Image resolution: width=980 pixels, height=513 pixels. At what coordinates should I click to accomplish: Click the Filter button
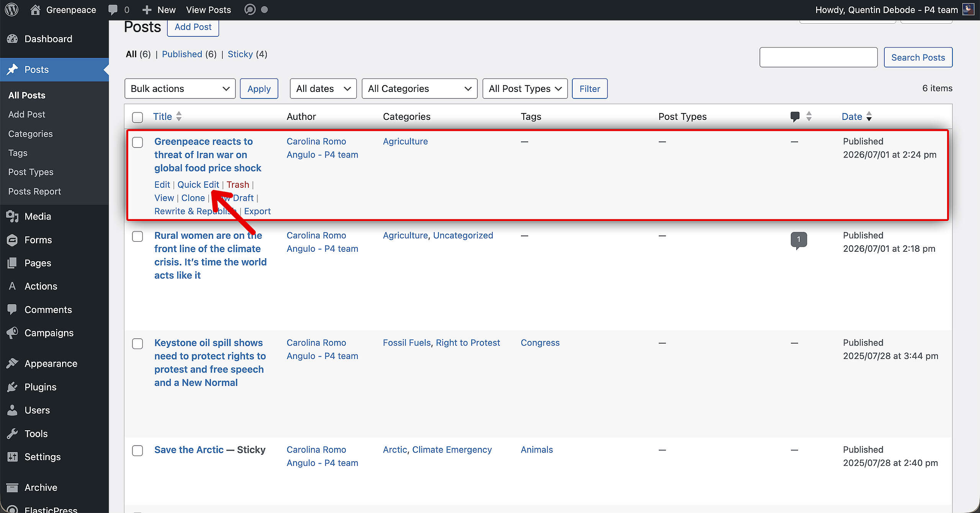[x=590, y=89]
